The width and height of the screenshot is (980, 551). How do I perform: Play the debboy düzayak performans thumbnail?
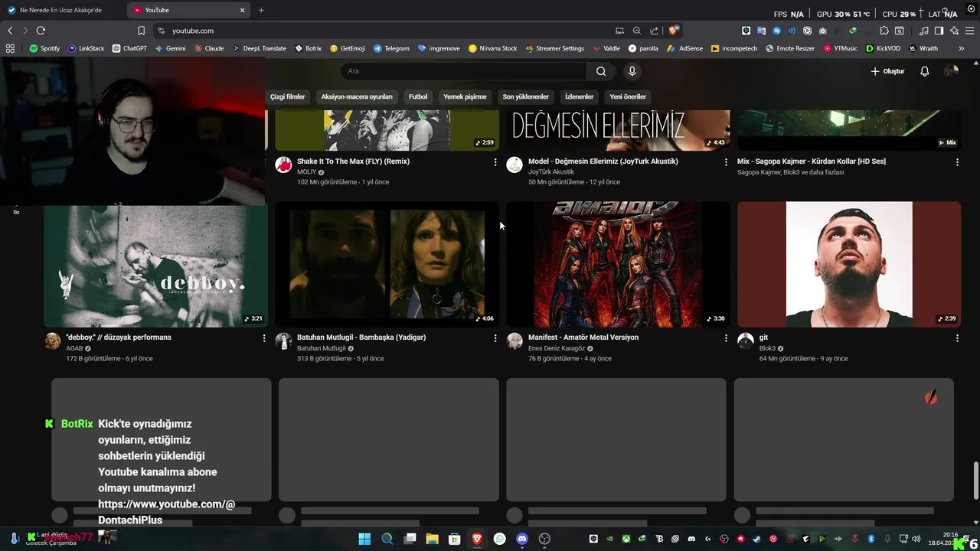pyautogui.click(x=155, y=265)
